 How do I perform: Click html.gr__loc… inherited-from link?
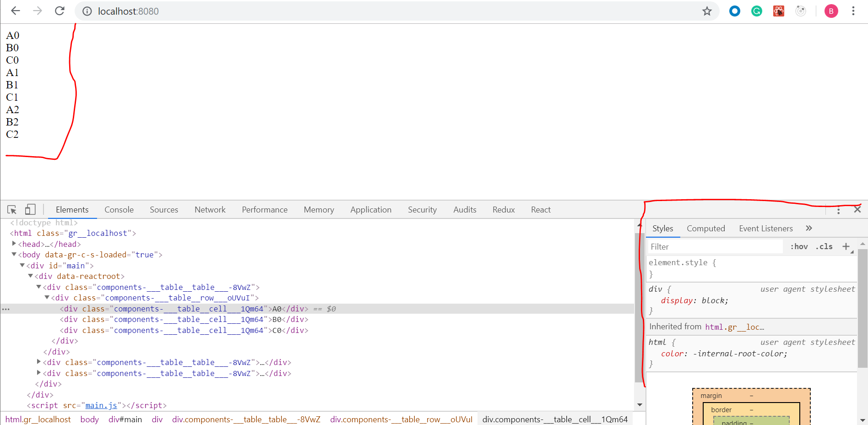[735, 327]
